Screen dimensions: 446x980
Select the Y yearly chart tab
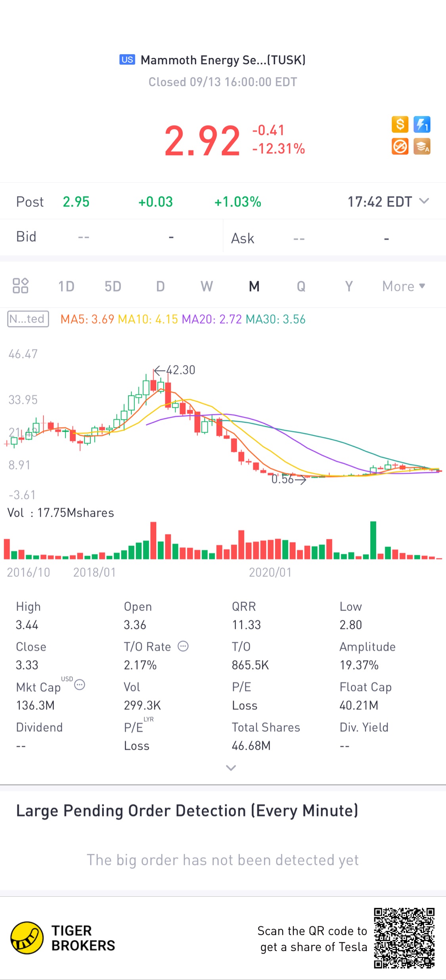[x=348, y=286]
